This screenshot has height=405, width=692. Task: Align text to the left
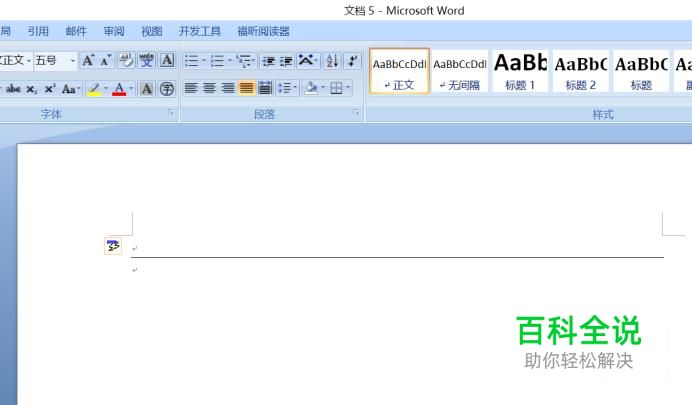(x=191, y=88)
